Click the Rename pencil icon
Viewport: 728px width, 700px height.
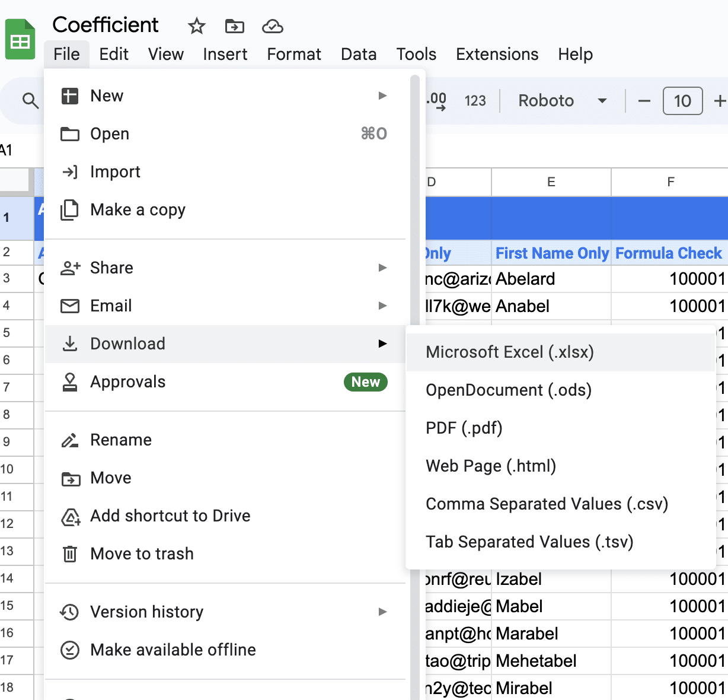tap(70, 440)
